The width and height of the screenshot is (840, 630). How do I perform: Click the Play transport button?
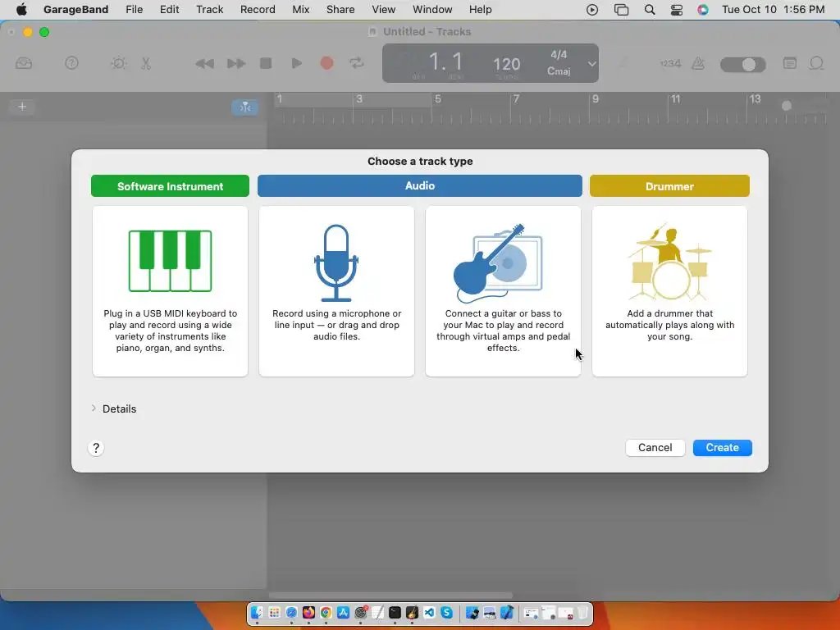click(x=296, y=63)
